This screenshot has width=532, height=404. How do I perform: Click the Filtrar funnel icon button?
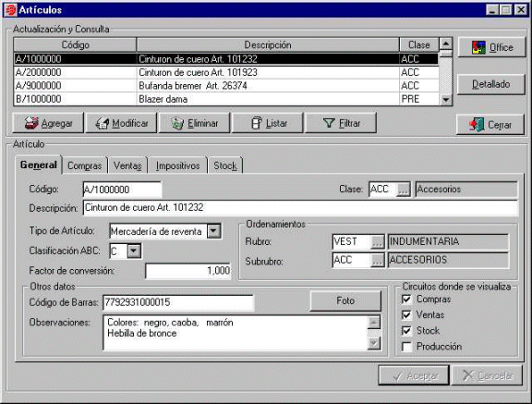pos(341,123)
